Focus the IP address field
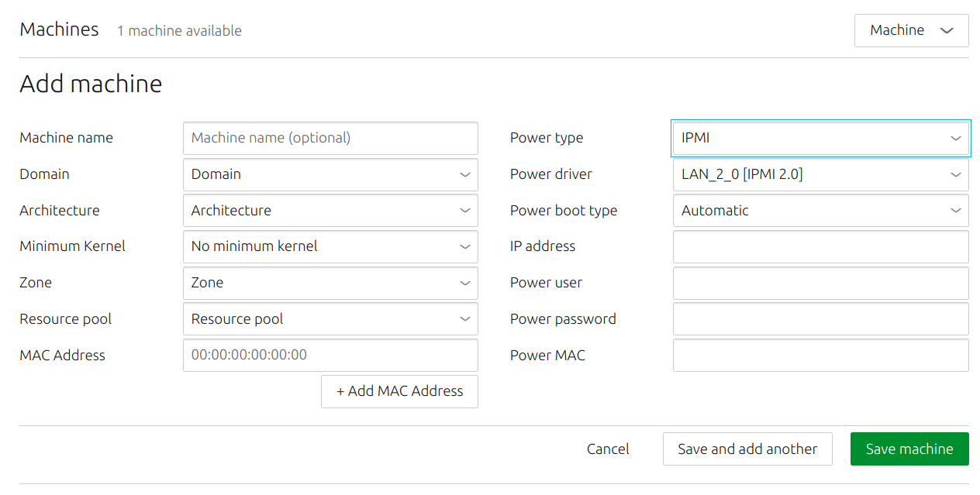Image resolution: width=980 pixels, height=495 pixels. coord(821,246)
